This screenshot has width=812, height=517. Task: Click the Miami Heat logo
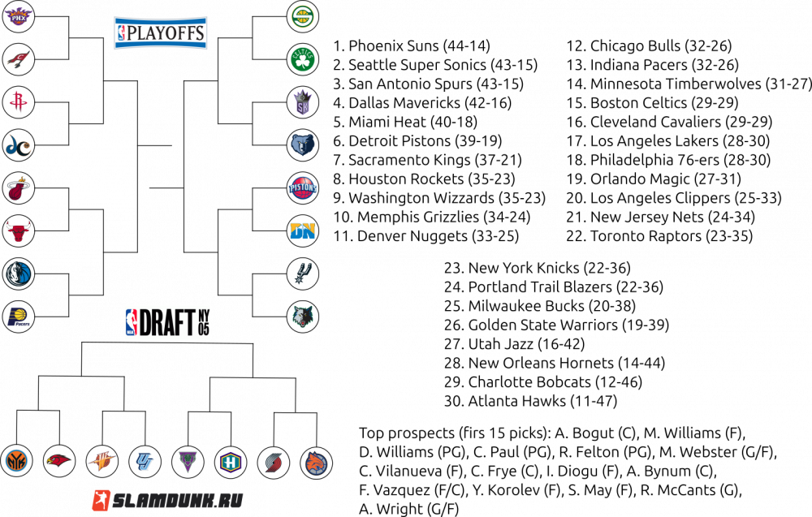click(19, 188)
